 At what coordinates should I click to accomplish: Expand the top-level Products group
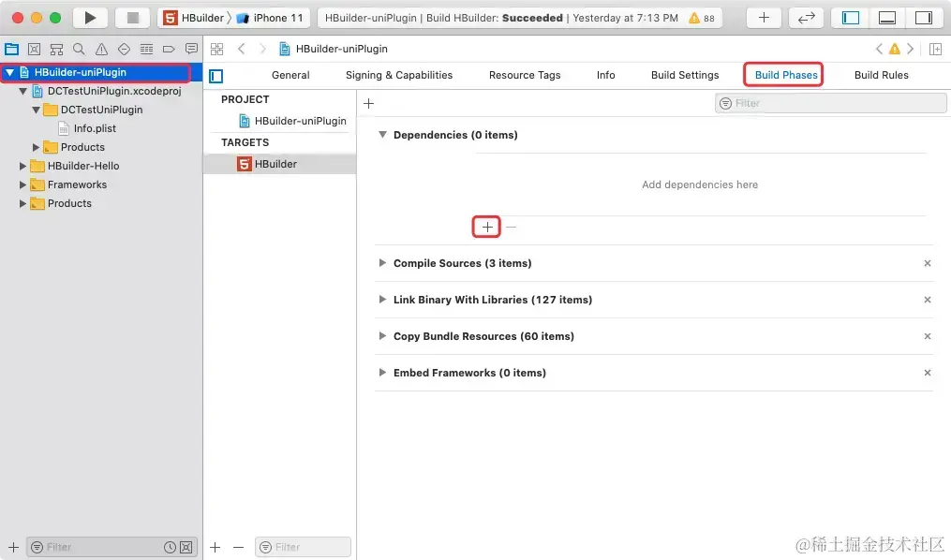[22, 203]
